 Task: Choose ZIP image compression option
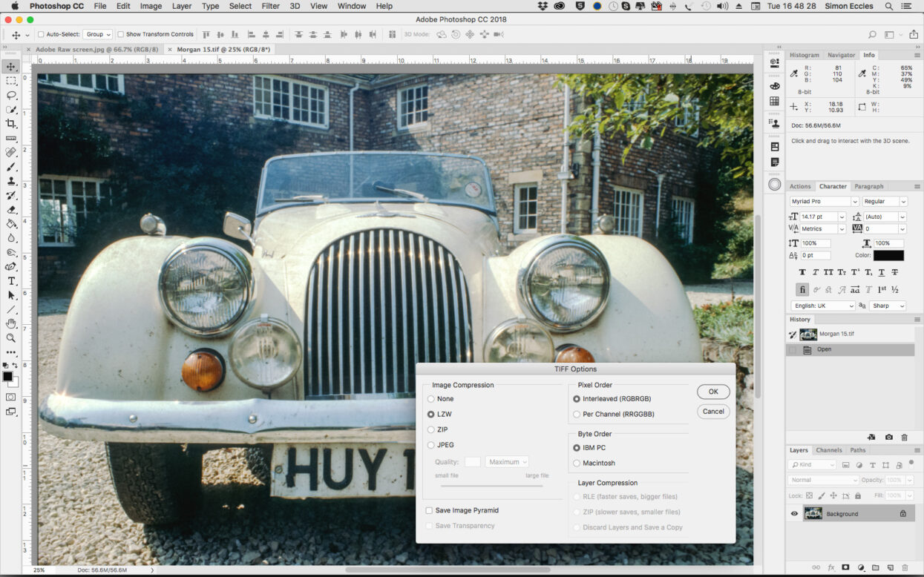tap(431, 429)
